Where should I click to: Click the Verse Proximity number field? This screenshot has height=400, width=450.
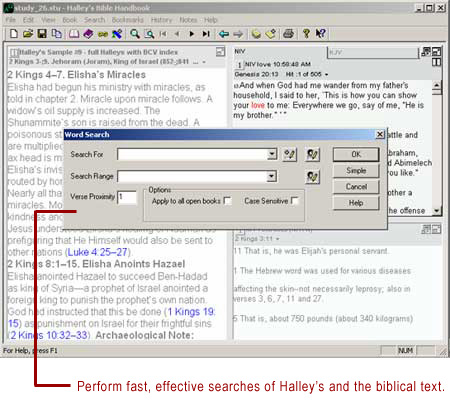click(127, 197)
